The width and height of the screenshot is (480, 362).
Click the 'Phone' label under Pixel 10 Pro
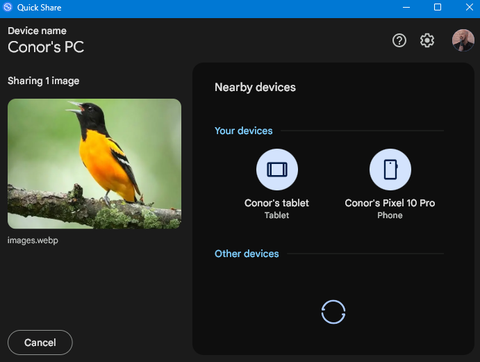tap(390, 215)
